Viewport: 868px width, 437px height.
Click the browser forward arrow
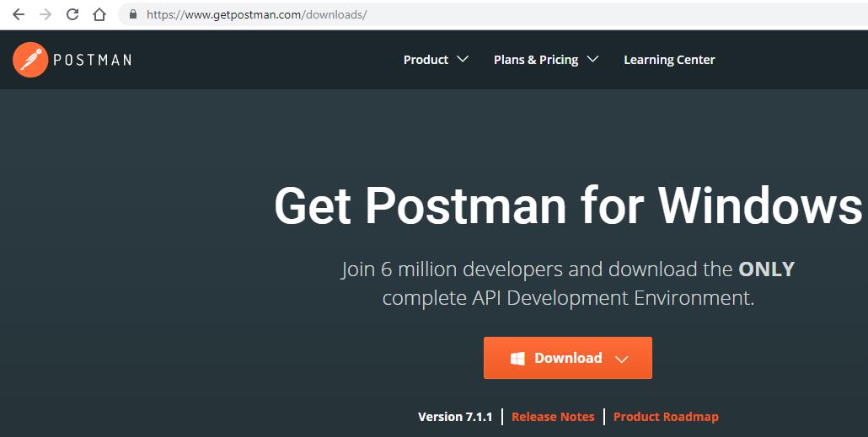tap(46, 15)
